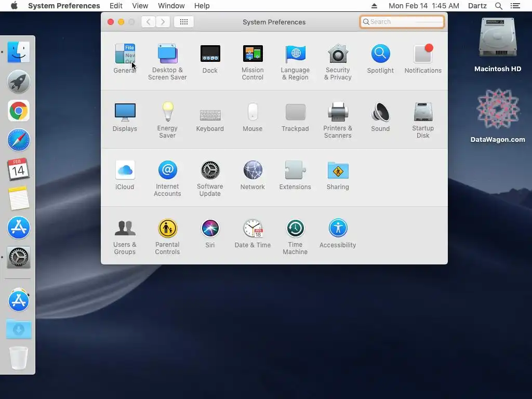Select Macintosh HD desktop icon
This screenshot has height=399, width=532.
[x=497, y=45]
